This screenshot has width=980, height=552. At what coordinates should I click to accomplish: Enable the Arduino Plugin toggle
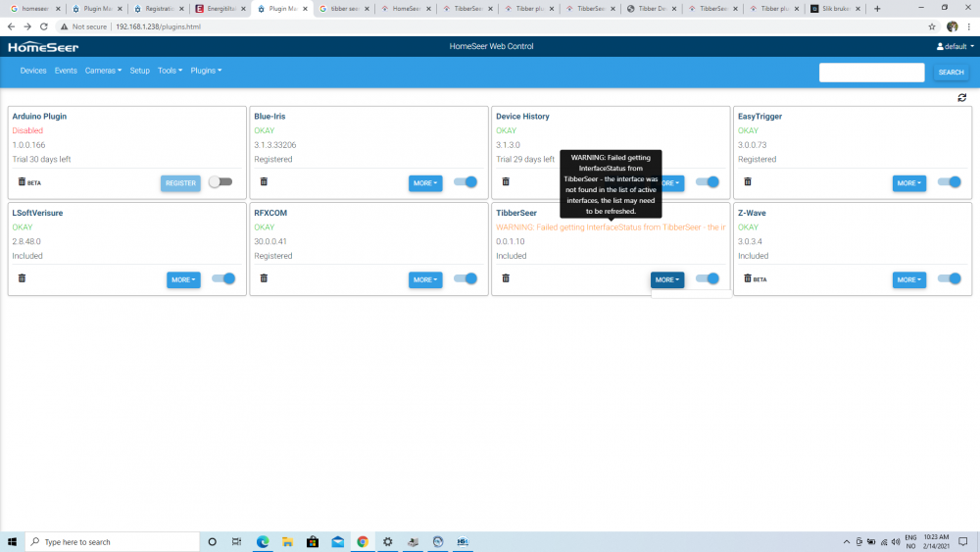coord(220,182)
